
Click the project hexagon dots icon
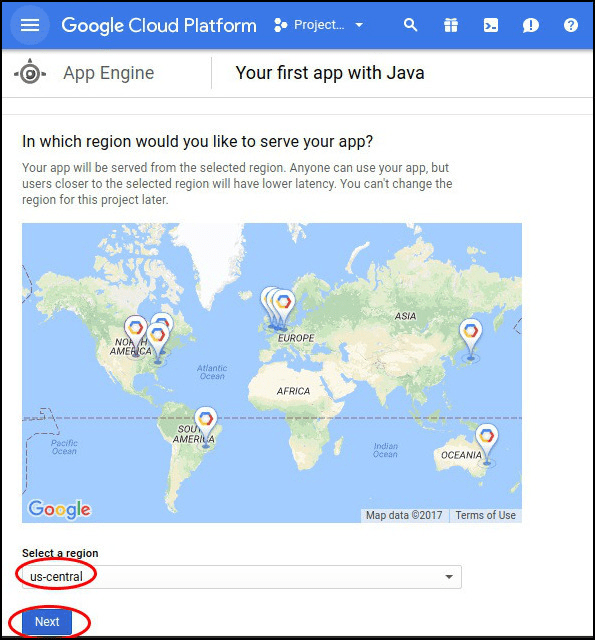click(x=280, y=25)
